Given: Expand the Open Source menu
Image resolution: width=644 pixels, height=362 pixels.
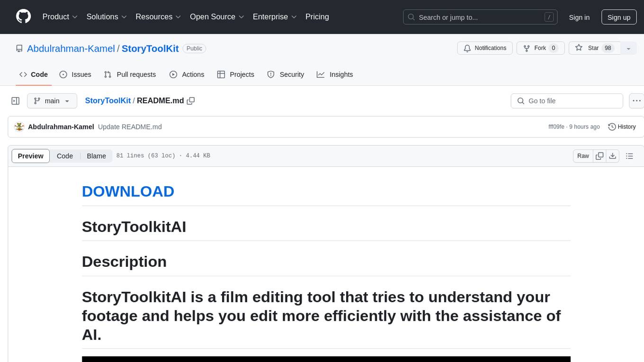Looking at the screenshot, I should click(217, 17).
